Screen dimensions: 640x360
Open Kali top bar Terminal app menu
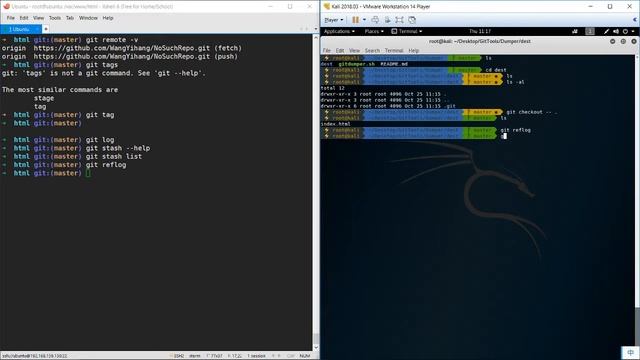[x=407, y=31]
